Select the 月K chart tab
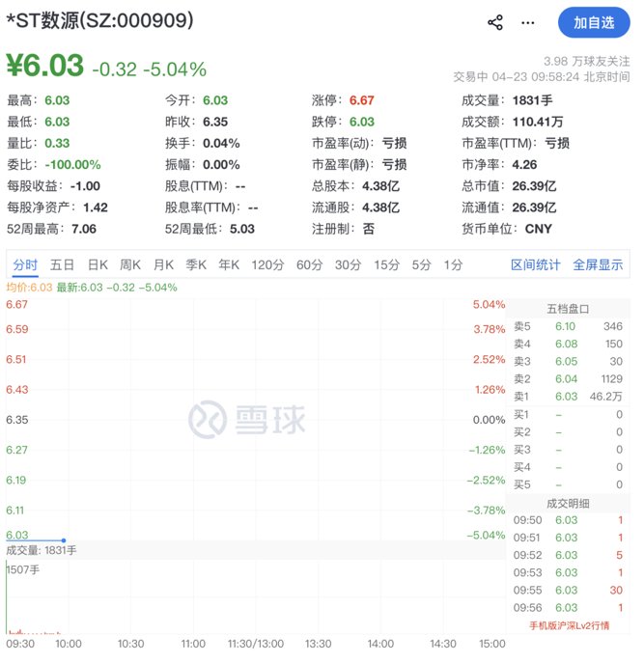This screenshot has height=663, width=644. click(x=163, y=264)
